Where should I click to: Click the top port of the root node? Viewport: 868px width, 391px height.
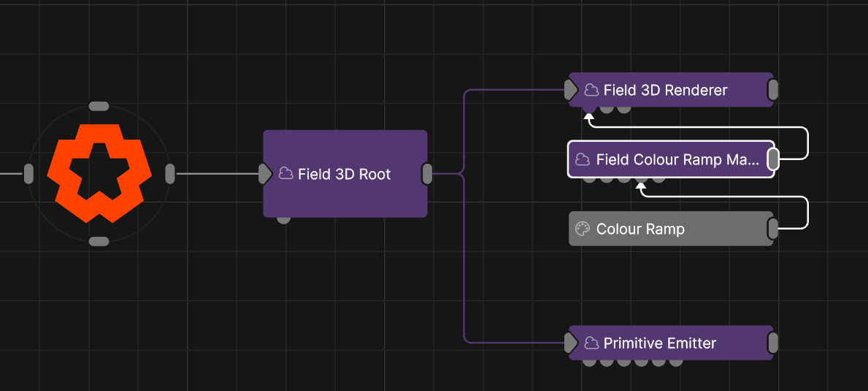(99, 107)
